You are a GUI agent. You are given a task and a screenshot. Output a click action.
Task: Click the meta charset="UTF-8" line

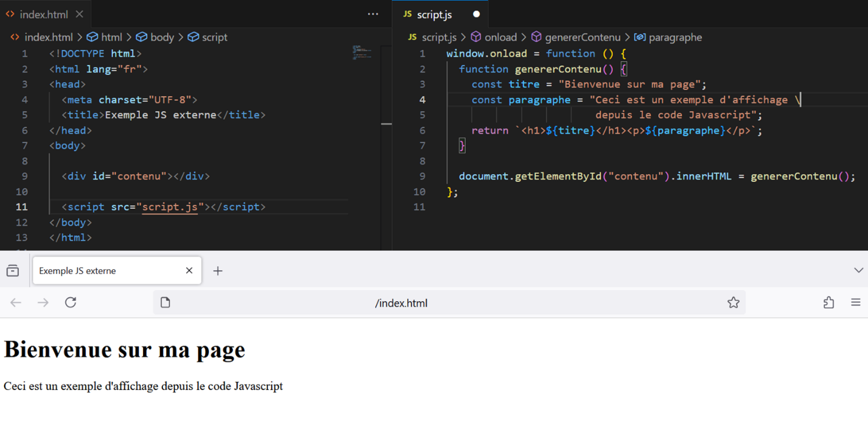pos(130,100)
